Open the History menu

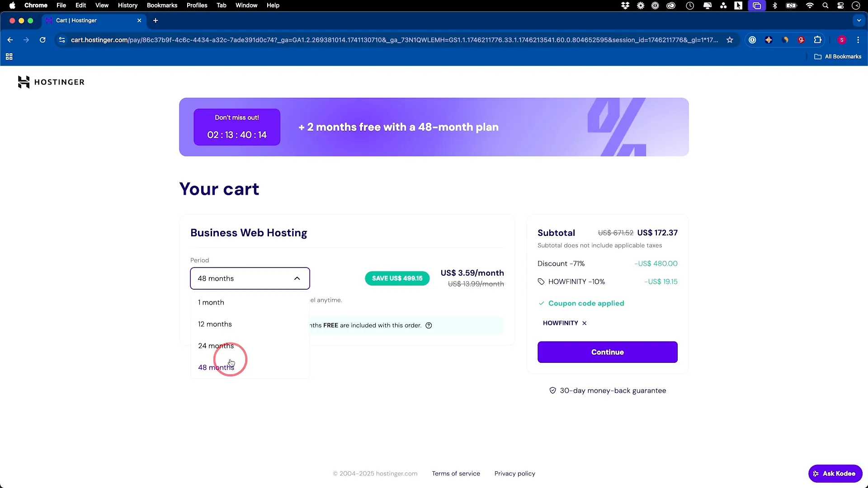127,5
